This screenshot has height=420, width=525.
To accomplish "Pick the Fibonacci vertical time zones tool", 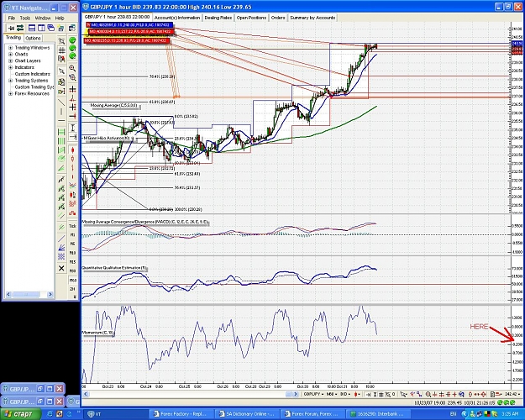I will [61, 141].
